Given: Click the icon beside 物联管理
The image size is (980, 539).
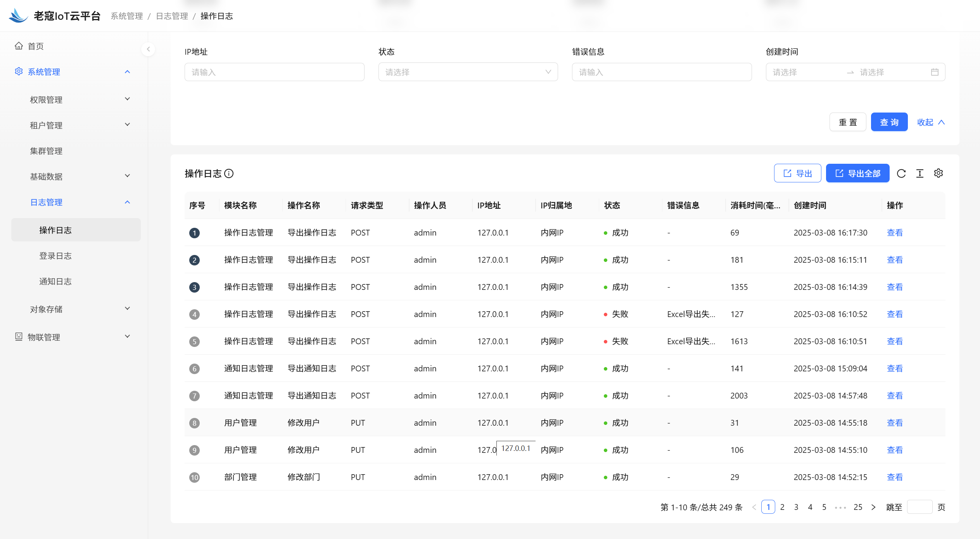Looking at the screenshot, I should point(19,337).
